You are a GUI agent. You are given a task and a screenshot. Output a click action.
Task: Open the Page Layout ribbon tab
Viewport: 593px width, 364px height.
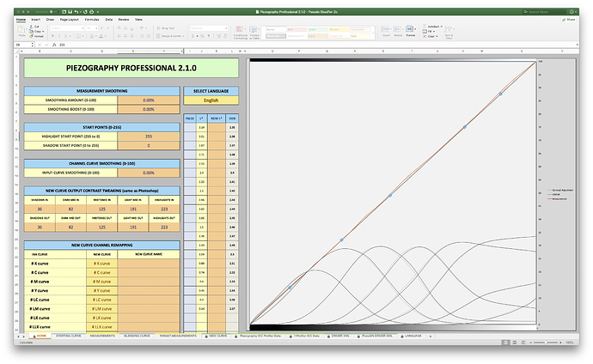point(70,19)
